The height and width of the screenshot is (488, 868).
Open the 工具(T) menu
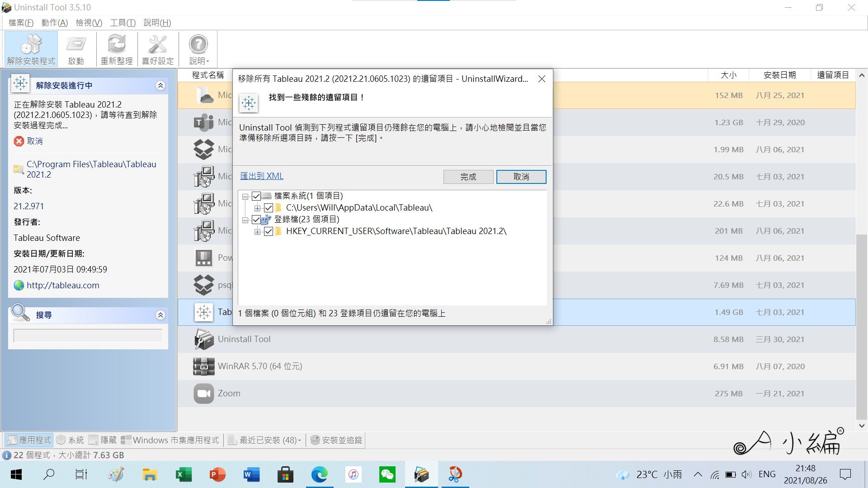(x=123, y=23)
